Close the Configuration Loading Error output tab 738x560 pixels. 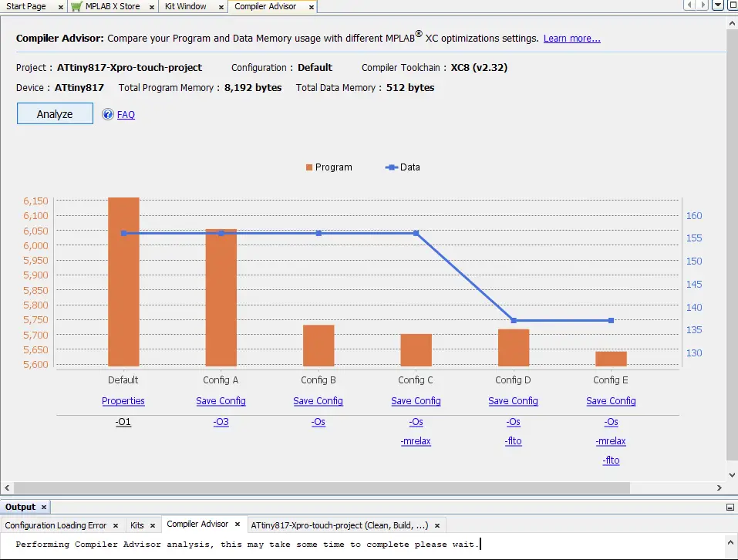pyautogui.click(x=116, y=525)
